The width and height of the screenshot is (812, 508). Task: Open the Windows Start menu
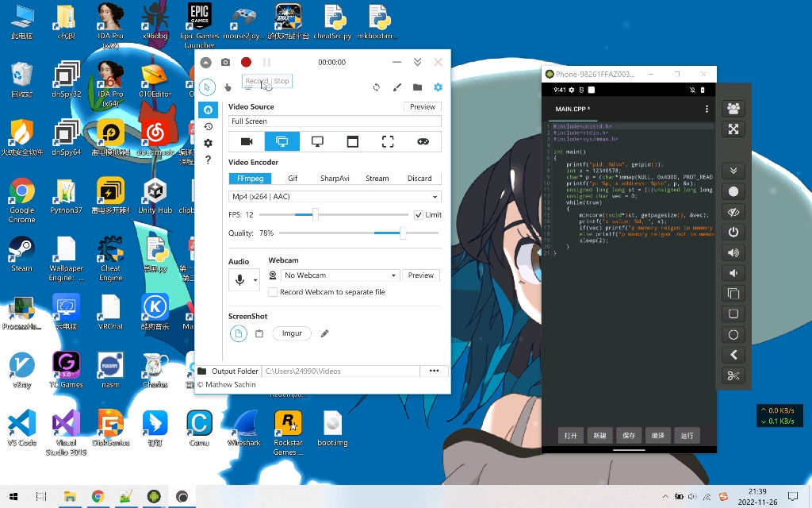click(x=13, y=497)
